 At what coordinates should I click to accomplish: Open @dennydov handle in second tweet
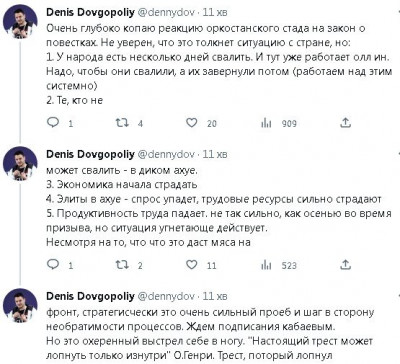point(166,154)
